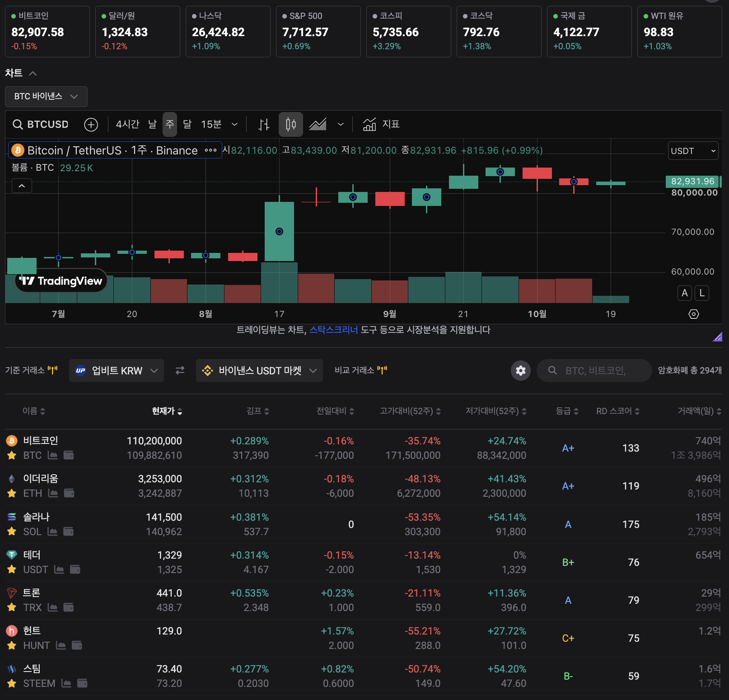
Task: Click the Bitcoin logo in chart legend
Action: (x=18, y=150)
